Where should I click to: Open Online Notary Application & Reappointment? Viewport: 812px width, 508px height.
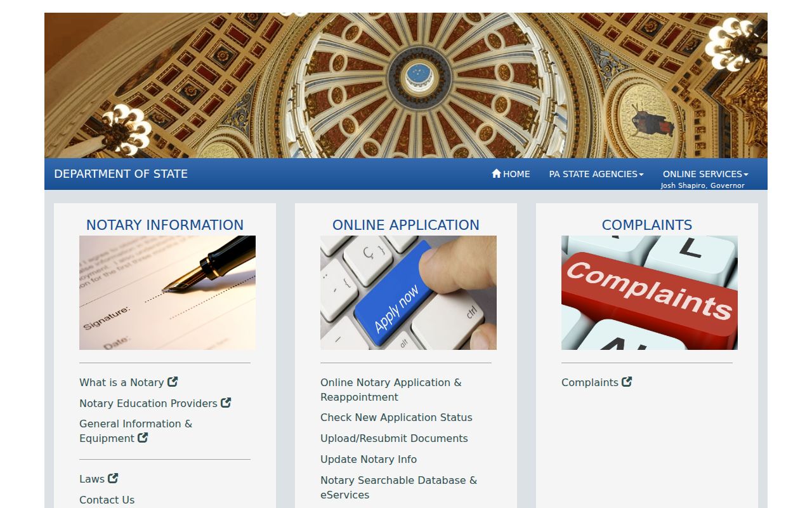[x=391, y=390]
